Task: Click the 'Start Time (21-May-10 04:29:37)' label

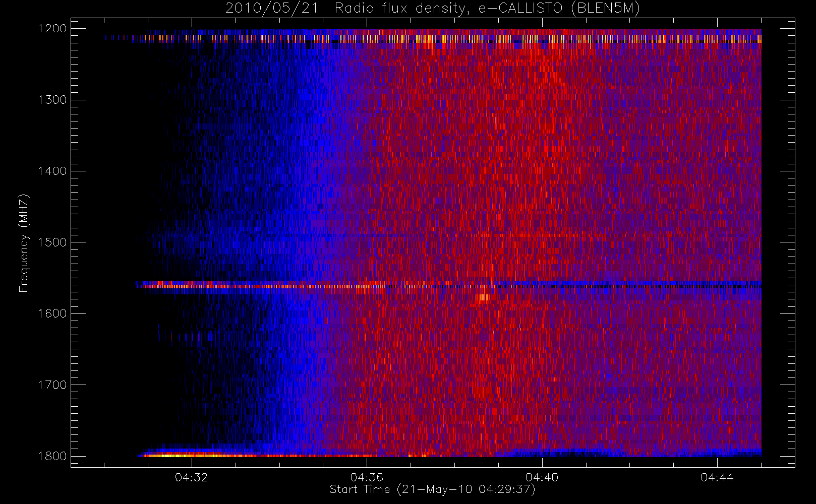Action: [x=432, y=489]
